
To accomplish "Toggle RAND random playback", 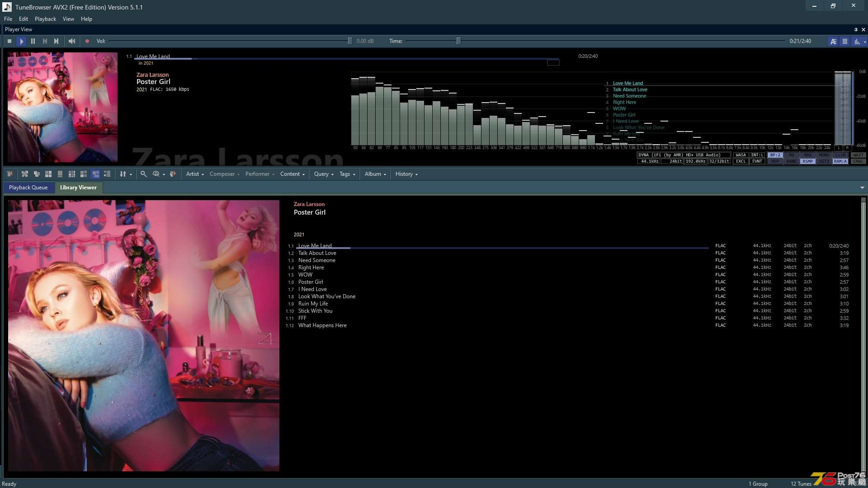I will [x=792, y=161].
